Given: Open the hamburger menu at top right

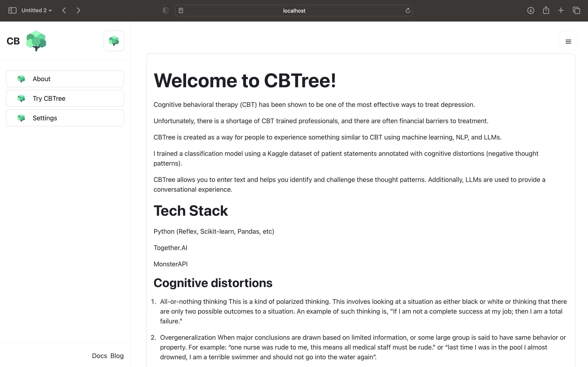Looking at the screenshot, I should click(x=568, y=42).
